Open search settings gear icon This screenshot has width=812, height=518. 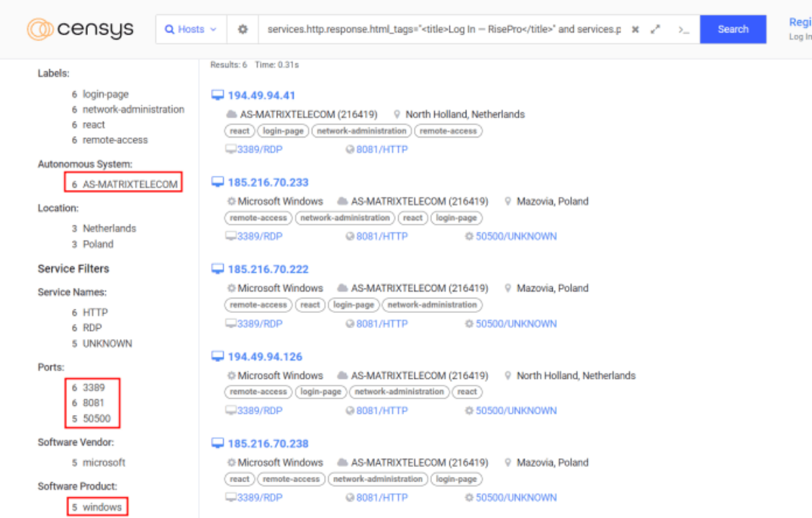click(x=243, y=29)
